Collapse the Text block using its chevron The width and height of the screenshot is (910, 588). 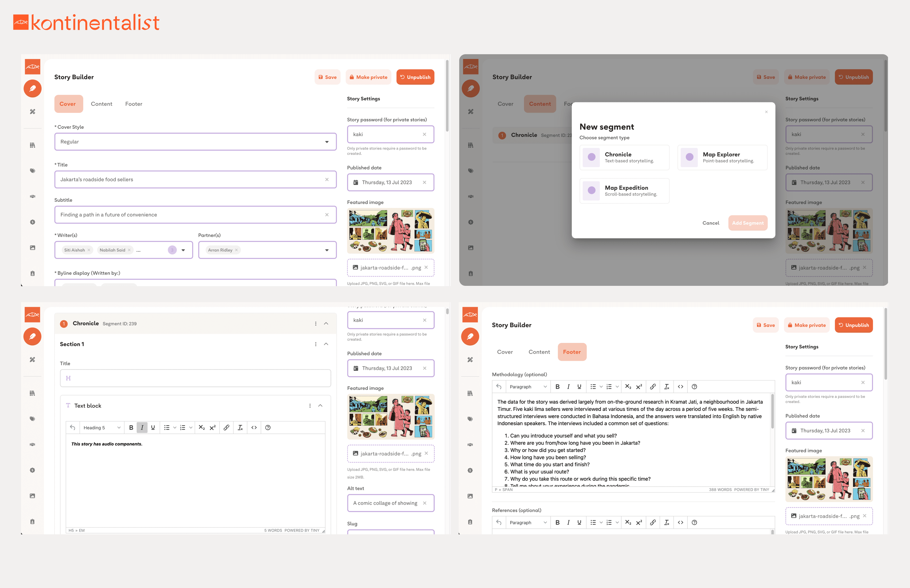click(320, 406)
